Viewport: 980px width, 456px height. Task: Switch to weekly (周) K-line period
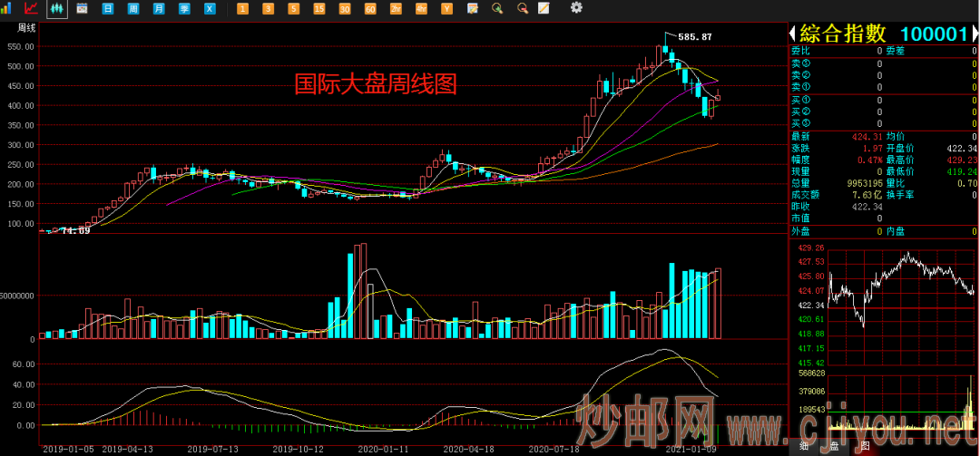(x=133, y=8)
